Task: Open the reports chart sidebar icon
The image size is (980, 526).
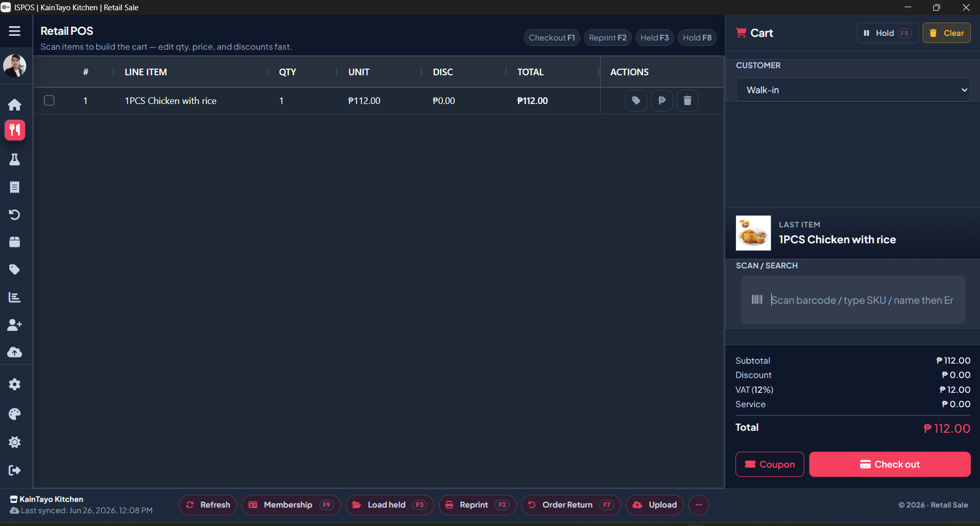Action: 14,297
